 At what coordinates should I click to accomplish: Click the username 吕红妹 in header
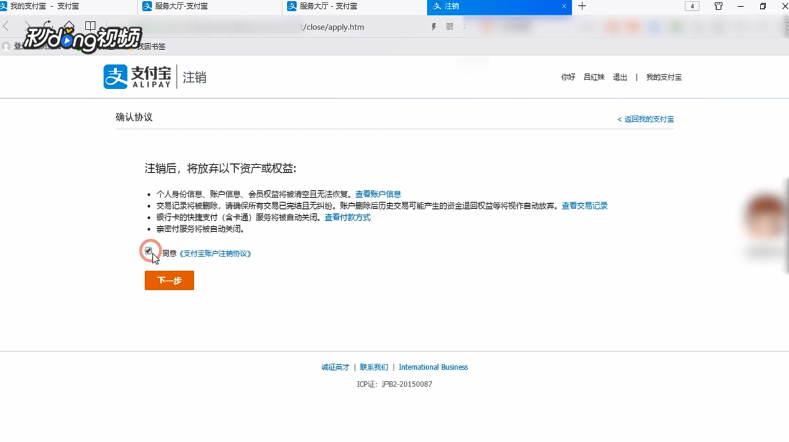coord(594,77)
